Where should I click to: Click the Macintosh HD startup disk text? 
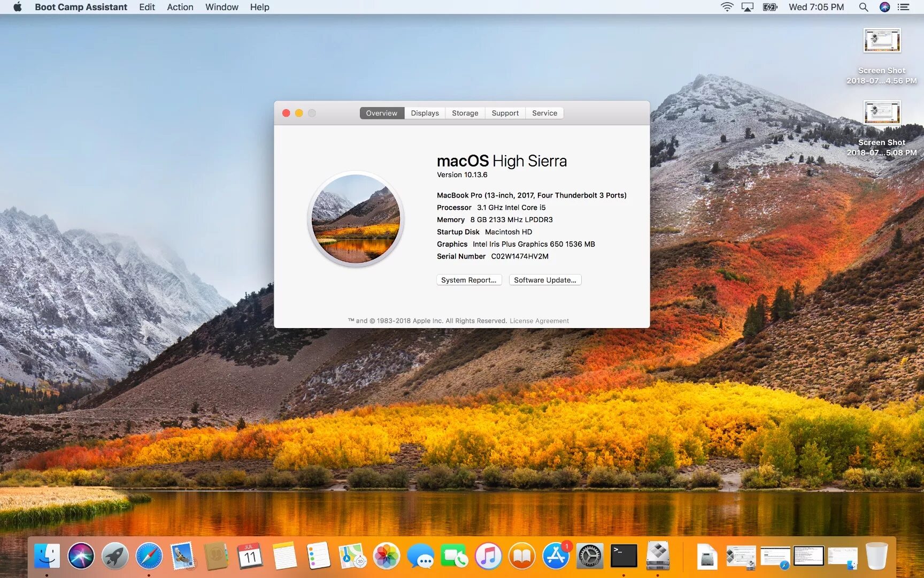click(509, 232)
